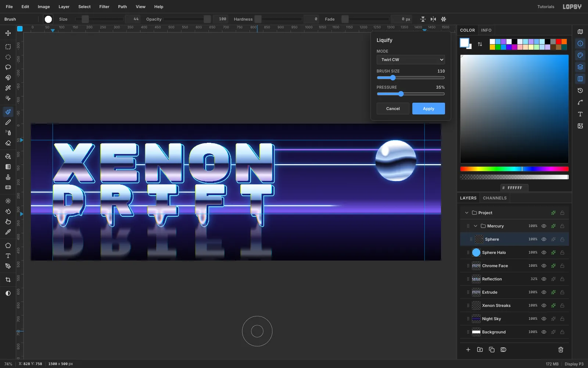The width and height of the screenshot is (588, 368).
Task: Click the horizontal flip symmetry icon in options bar
Action: click(x=433, y=19)
